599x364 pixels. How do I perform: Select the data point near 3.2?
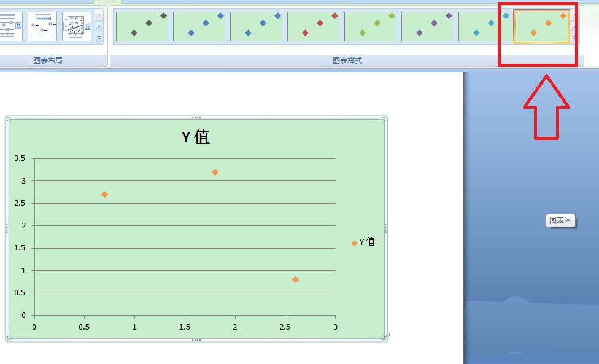215,172
